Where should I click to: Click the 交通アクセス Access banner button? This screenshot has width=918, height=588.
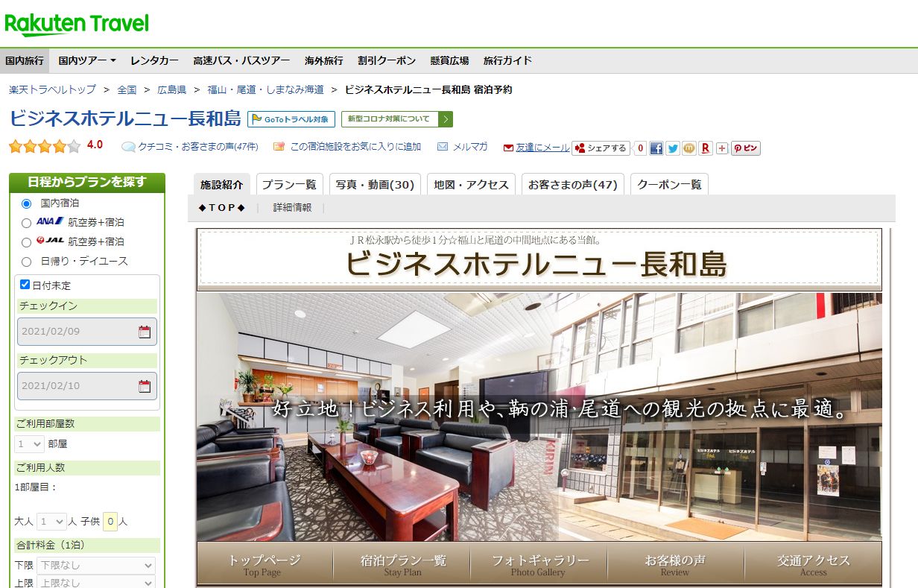[813, 565]
